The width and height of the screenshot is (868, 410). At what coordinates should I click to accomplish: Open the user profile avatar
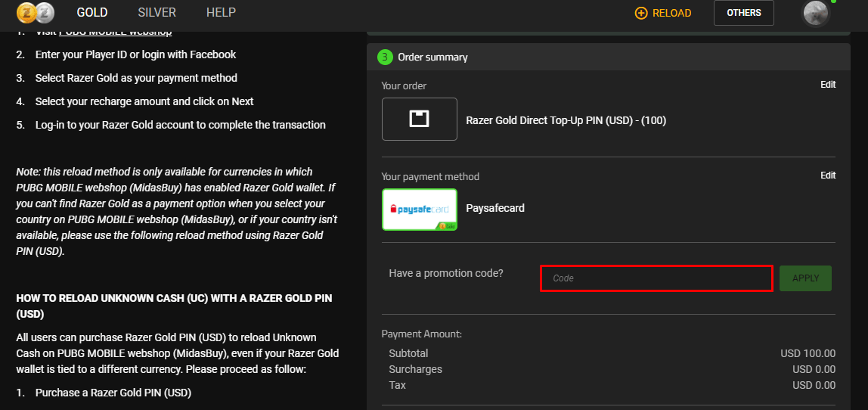pyautogui.click(x=815, y=13)
